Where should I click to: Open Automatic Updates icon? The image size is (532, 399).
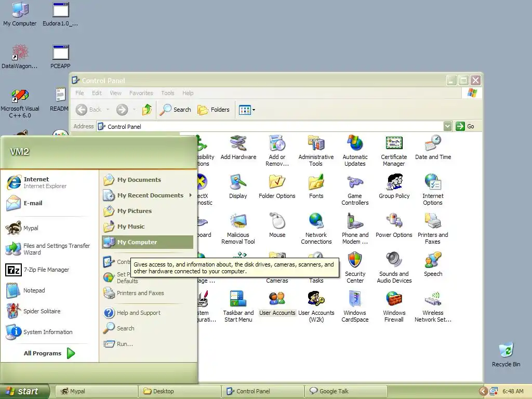point(355,151)
